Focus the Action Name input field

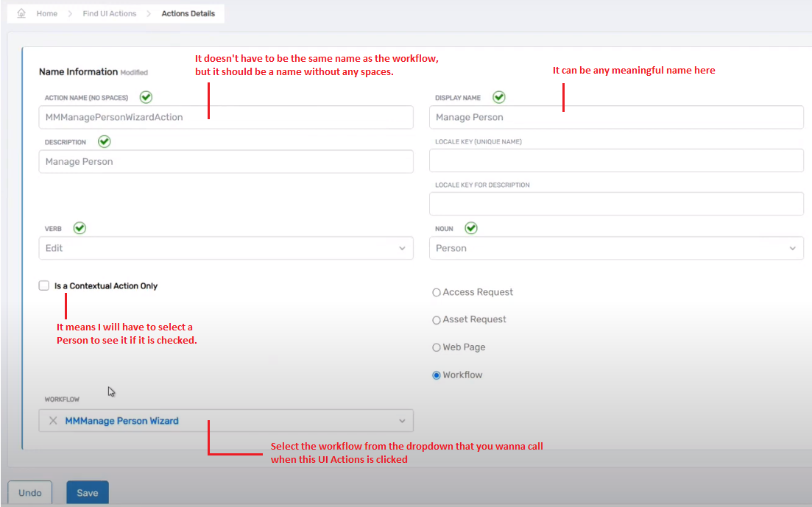pyautogui.click(x=226, y=117)
